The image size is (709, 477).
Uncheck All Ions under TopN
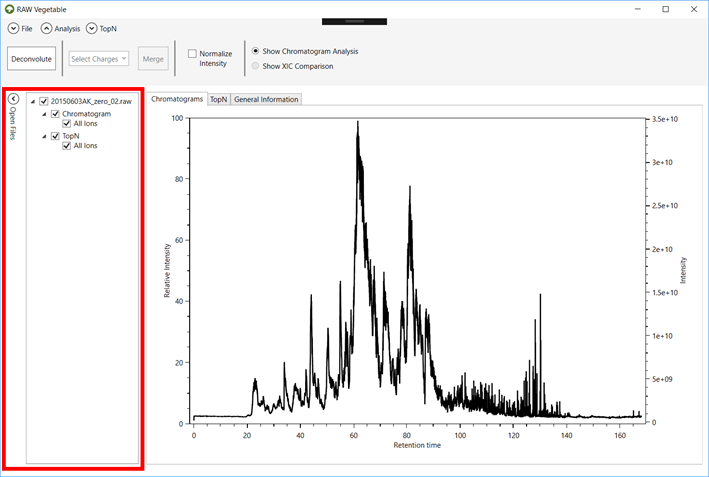[x=66, y=146]
